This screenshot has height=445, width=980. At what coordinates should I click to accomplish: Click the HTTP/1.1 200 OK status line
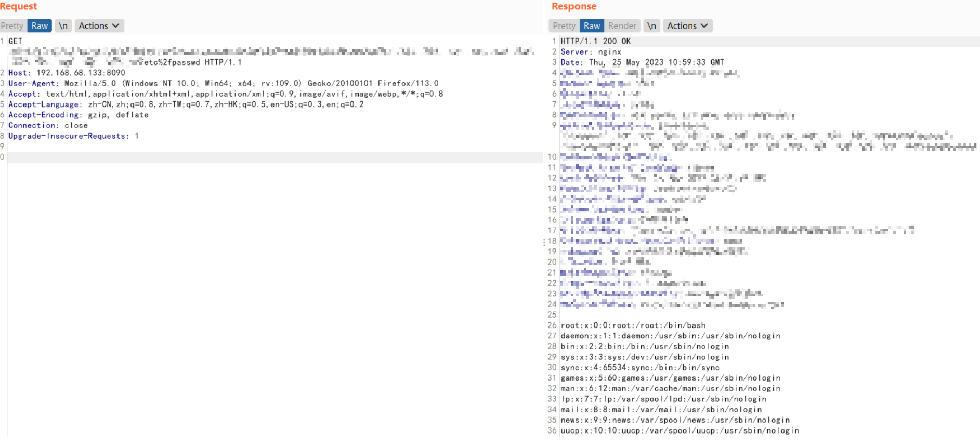[595, 41]
